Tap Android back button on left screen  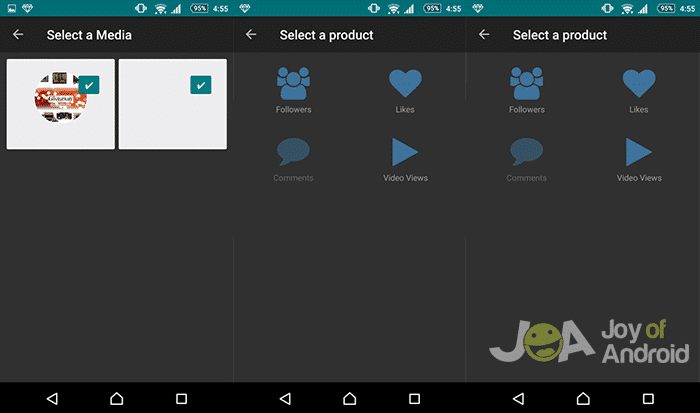click(52, 398)
